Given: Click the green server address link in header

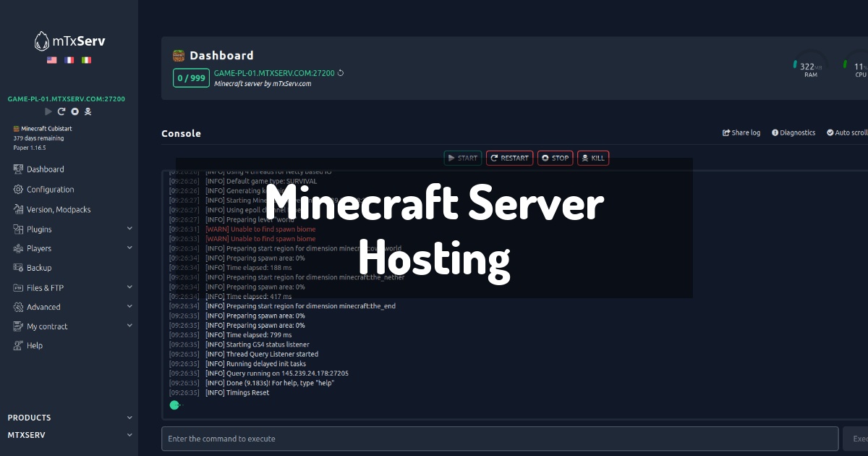Looking at the screenshot, I should tap(274, 73).
